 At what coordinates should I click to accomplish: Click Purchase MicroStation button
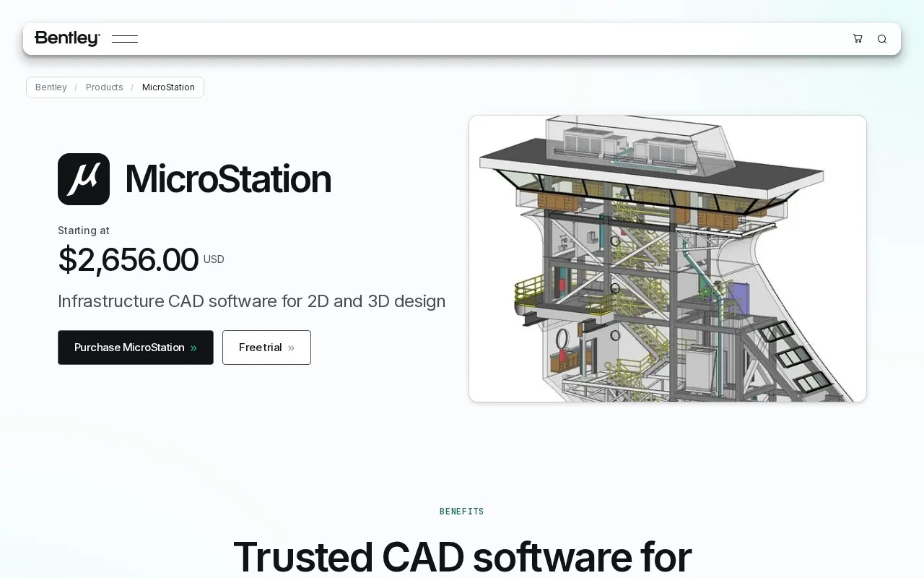pyautogui.click(x=136, y=348)
